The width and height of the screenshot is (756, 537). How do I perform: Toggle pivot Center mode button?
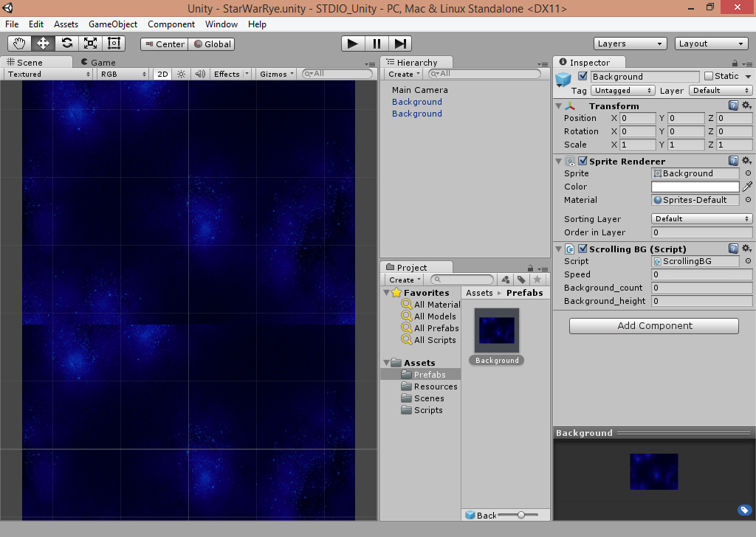[x=165, y=44]
